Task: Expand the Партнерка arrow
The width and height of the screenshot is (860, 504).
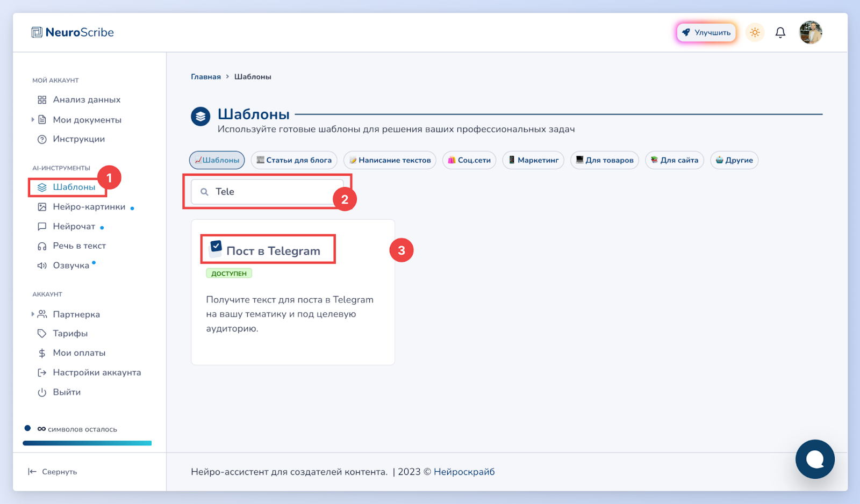Action: pyautogui.click(x=33, y=314)
